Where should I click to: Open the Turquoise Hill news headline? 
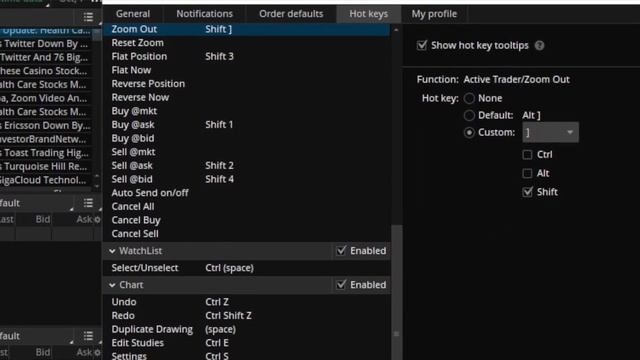45,167
